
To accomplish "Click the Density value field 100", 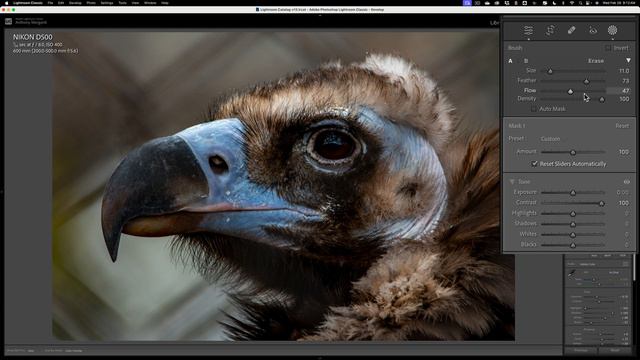I will coord(624,99).
